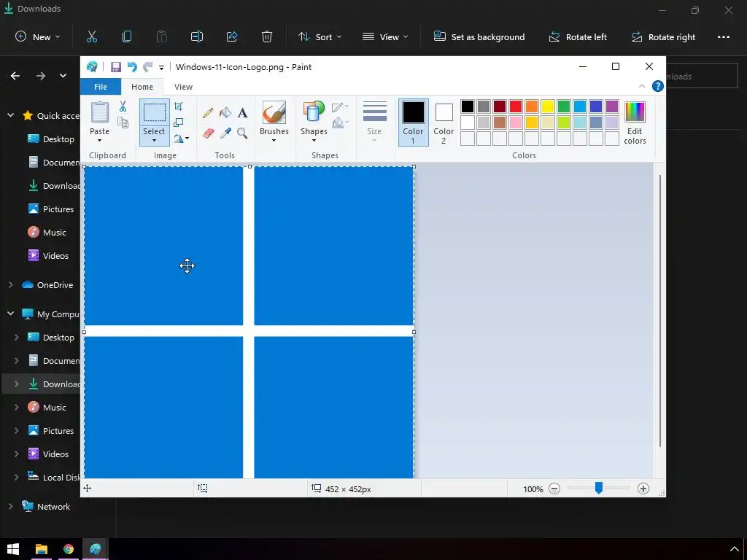
Task: Open the Paste dropdown arrow
Action: pos(99,141)
